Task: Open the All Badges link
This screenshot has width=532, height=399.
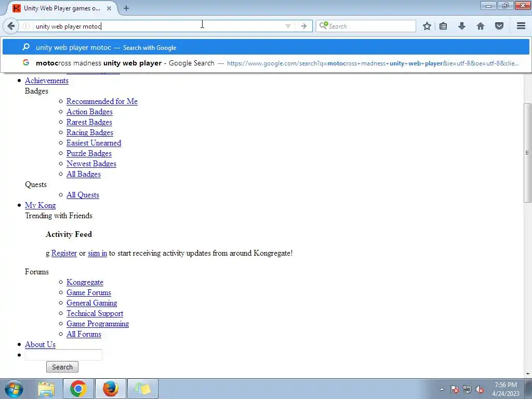Action: 84,174
